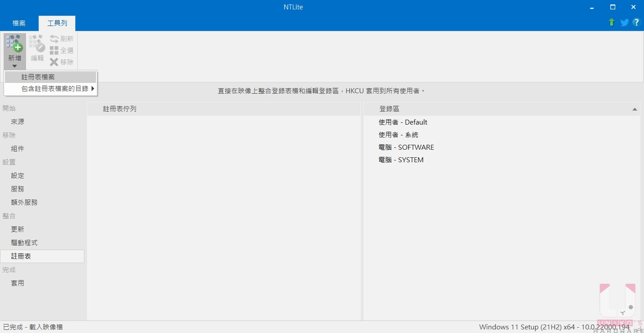Image resolution: width=644 pixels, height=333 pixels.
Task: Close the NTLite window
Action: click(x=633, y=7)
